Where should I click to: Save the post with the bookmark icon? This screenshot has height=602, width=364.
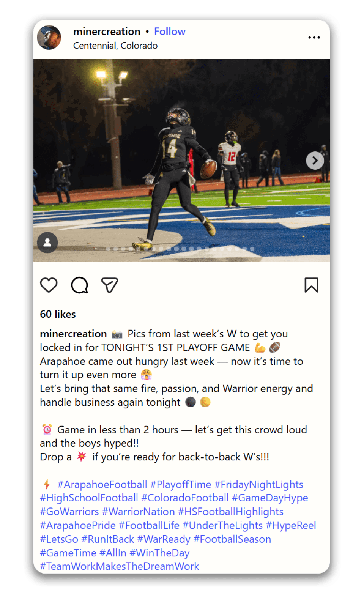[x=311, y=285]
